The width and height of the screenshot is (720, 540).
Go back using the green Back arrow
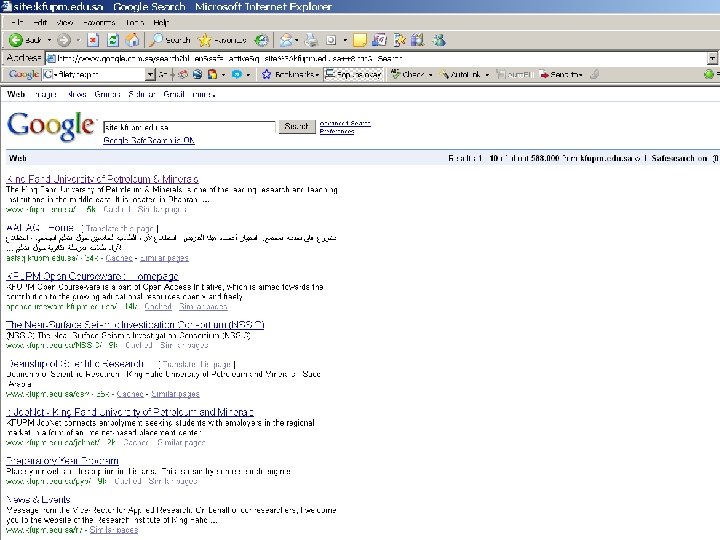click(x=25, y=40)
